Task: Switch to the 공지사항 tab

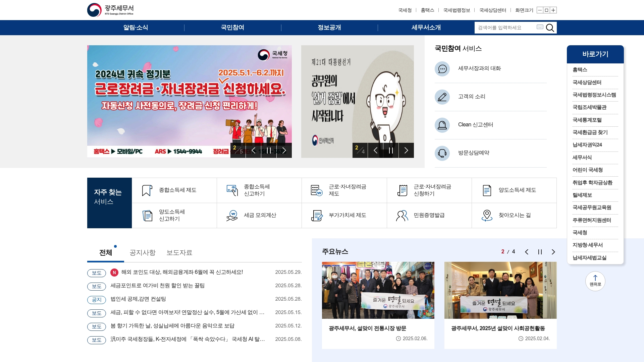Action: 143,253
